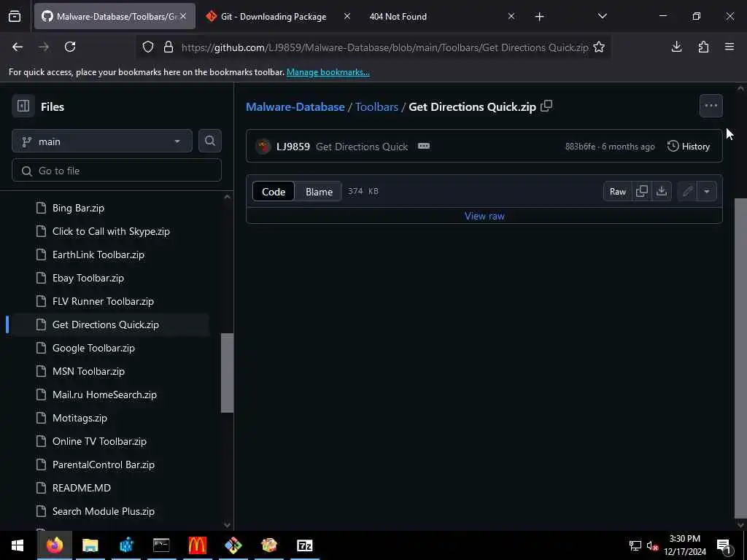Image resolution: width=747 pixels, height=560 pixels.
Task: Switch to 404 Not Found tab
Action: 398,16
